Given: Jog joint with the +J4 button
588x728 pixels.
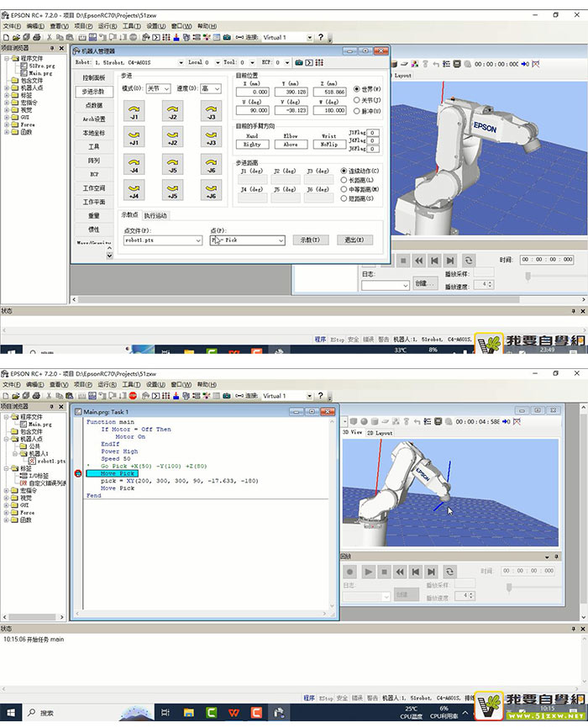Looking at the screenshot, I should (x=134, y=190).
